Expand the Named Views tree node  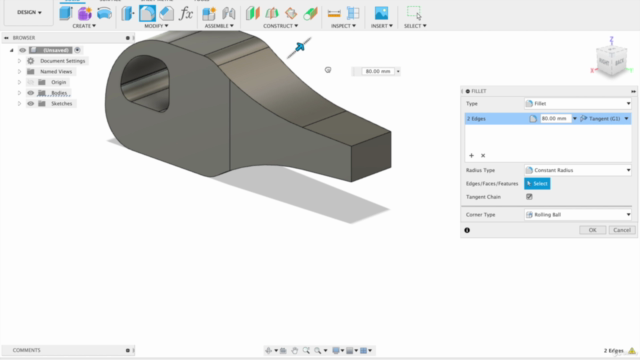[x=19, y=71]
